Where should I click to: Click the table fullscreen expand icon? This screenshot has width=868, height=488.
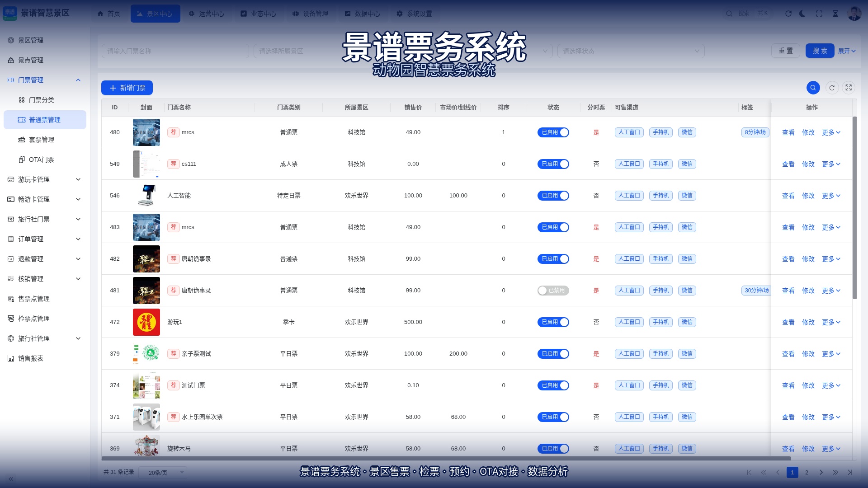click(x=849, y=88)
